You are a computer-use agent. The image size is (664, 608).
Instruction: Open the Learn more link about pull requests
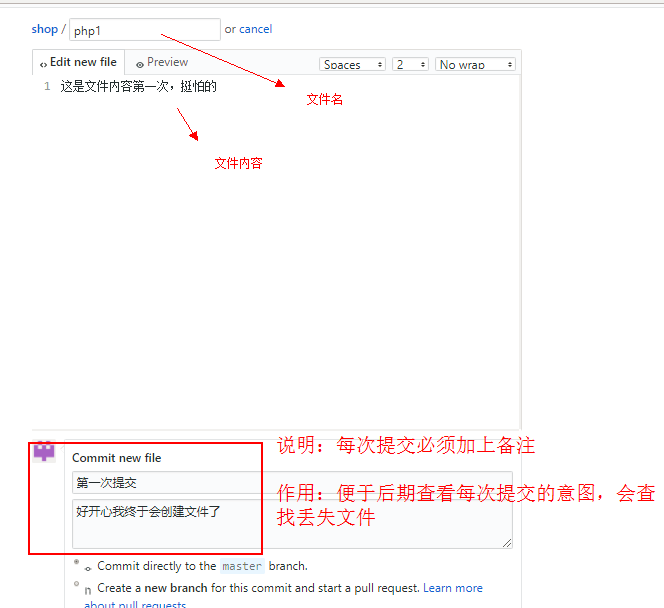pyautogui.click(x=452, y=588)
